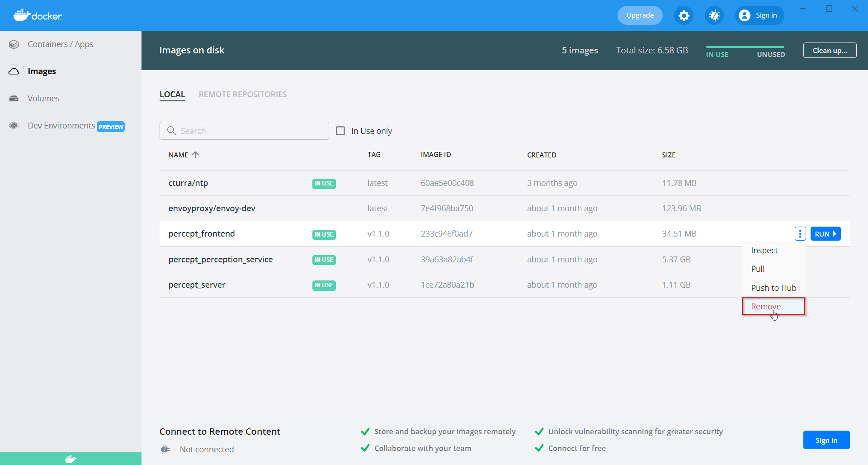Click checkmark beside Connect for free

[x=539, y=448]
